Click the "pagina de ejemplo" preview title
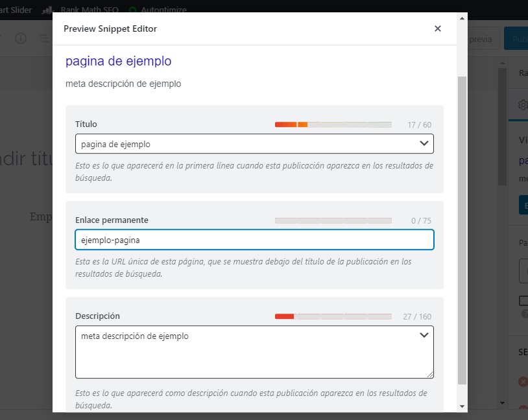The image size is (528, 420). [x=119, y=62]
